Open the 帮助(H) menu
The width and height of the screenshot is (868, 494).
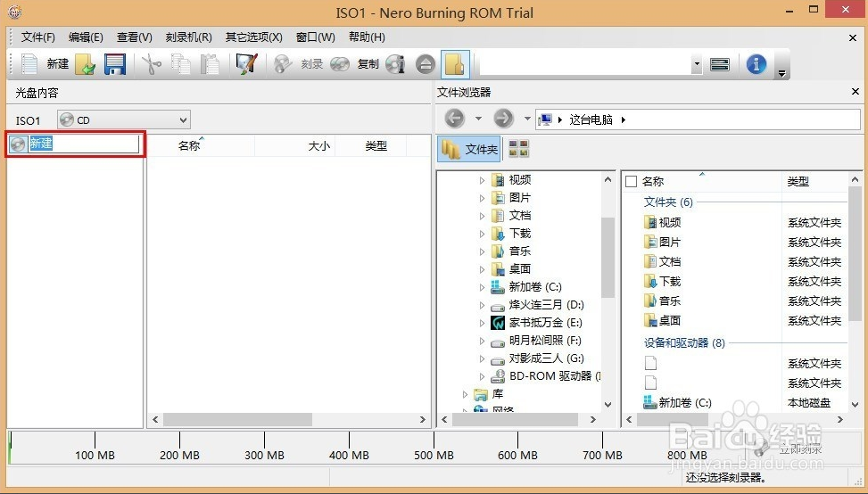coord(367,37)
